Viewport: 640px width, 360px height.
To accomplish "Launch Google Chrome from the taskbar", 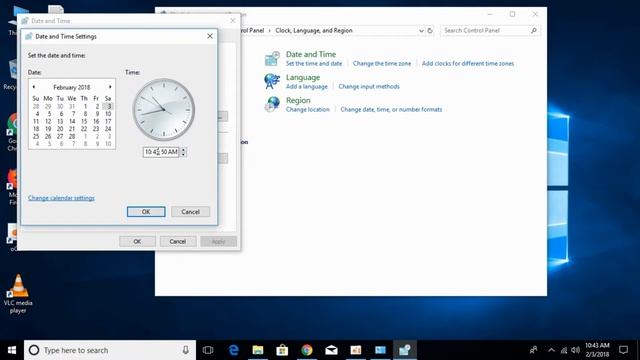I will point(307,350).
